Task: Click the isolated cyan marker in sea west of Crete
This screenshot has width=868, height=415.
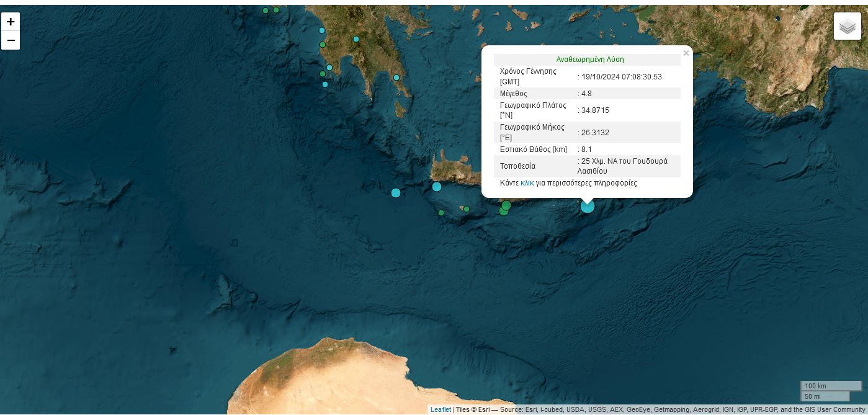Action: point(396,193)
